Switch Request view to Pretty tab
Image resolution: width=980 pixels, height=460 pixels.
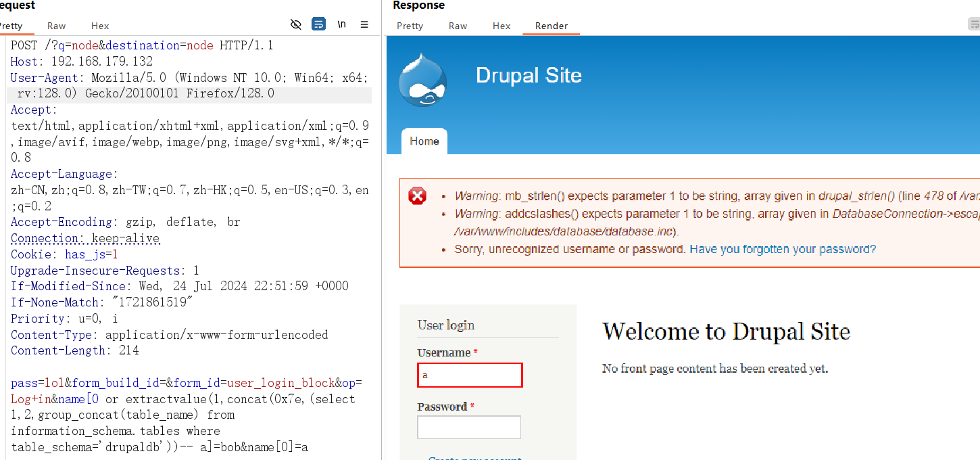click(x=10, y=26)
